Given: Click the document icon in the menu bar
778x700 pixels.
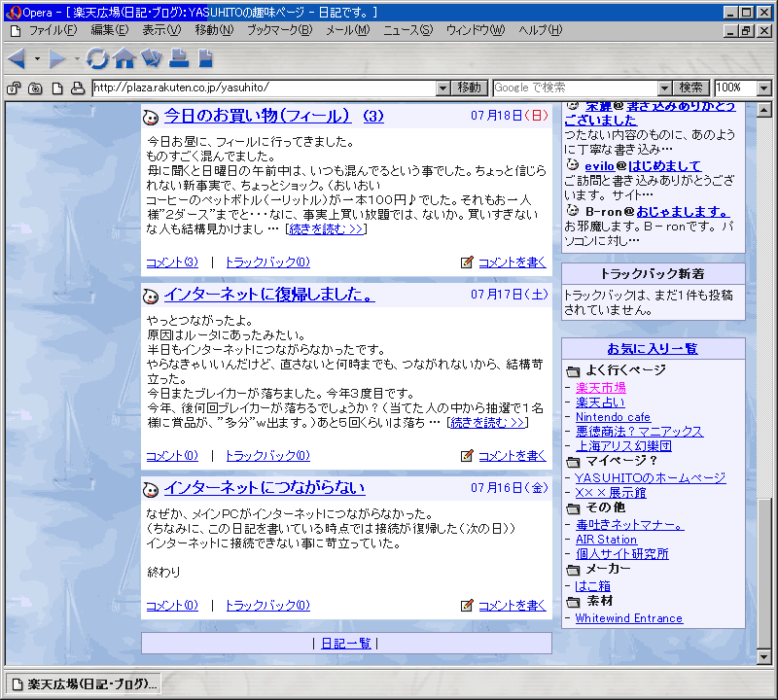Looking at the screenshot, I should point(16,31).
